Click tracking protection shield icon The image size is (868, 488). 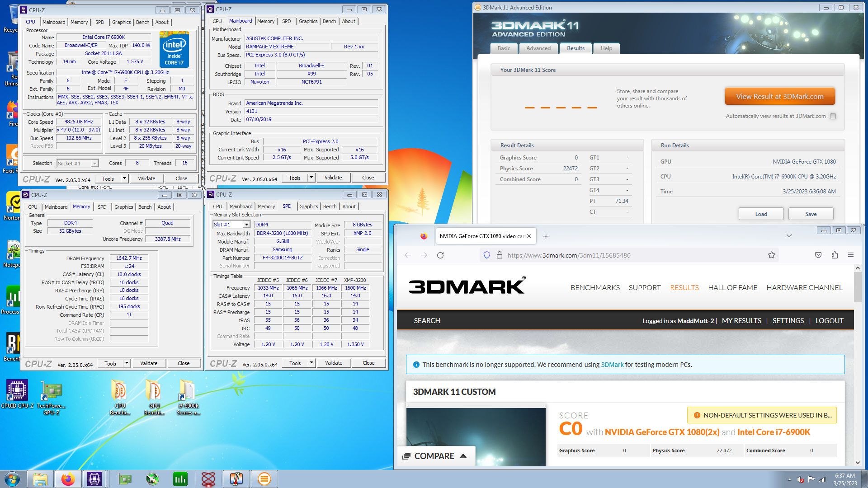click(487, 255)
